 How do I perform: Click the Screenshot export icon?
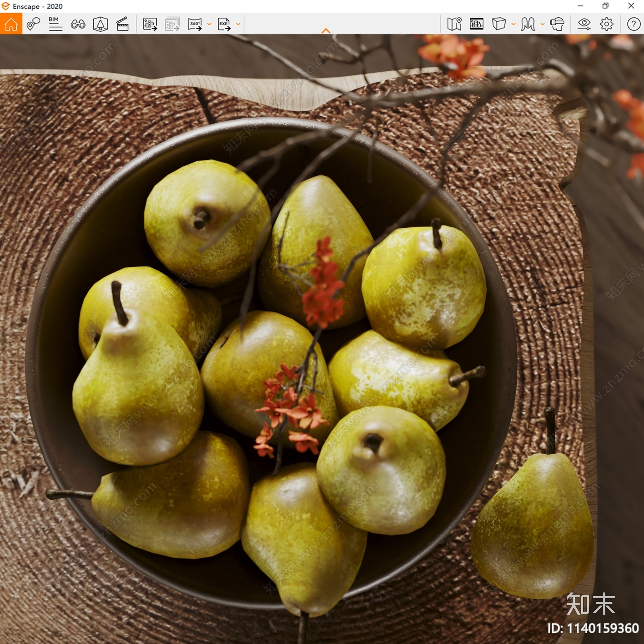[x=150, y=24]
